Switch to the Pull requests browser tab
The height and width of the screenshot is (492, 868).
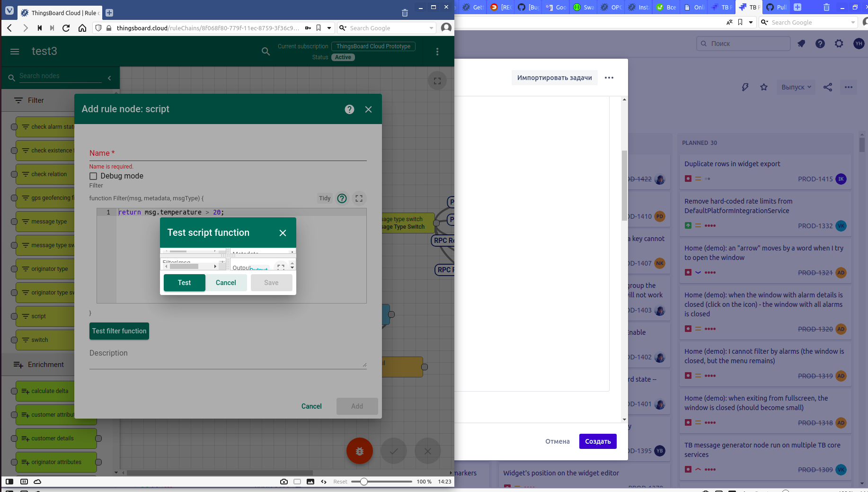click(x=777, y=7)
